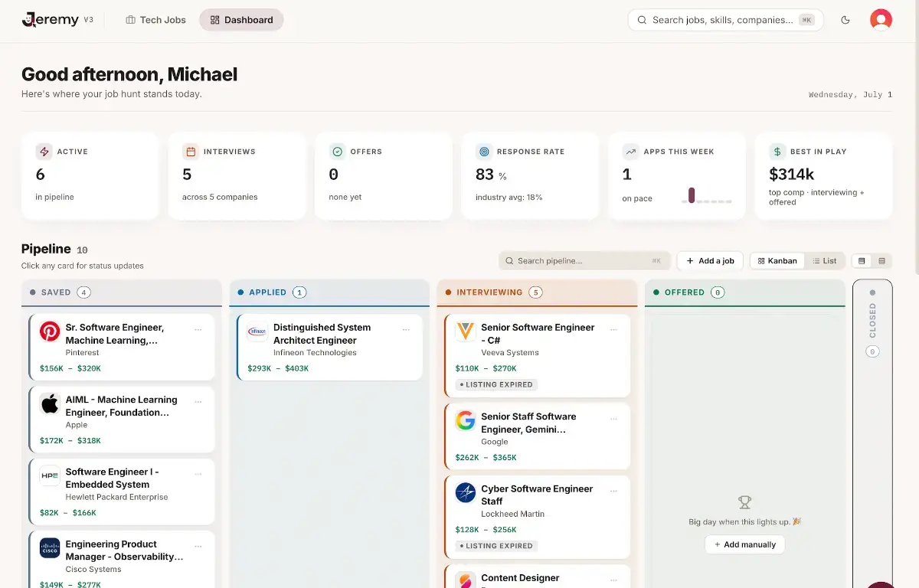This screenshot has height=588, width=919.
Task: Click the Content Designer card logo icon
Action: (x=466, y=580)
